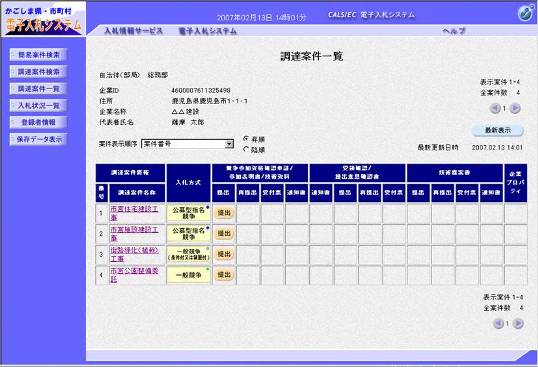The width and height of the screenshot is (538, 367).
Task: Open 簡易案件検索 in the sidebar
Action: (x=38, y=55)
